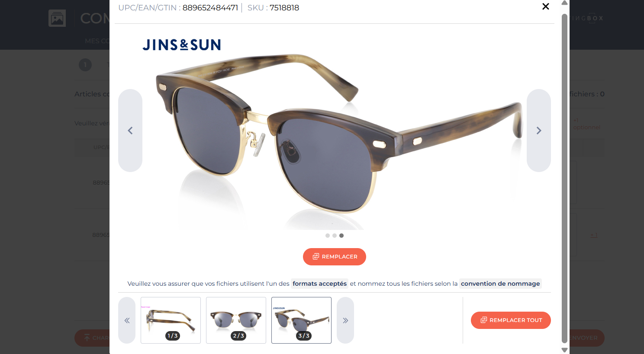Select thumbnail 3/3 angled view
Screen dimensions: 644x354
pyautogui.click(x=301, y=320)
